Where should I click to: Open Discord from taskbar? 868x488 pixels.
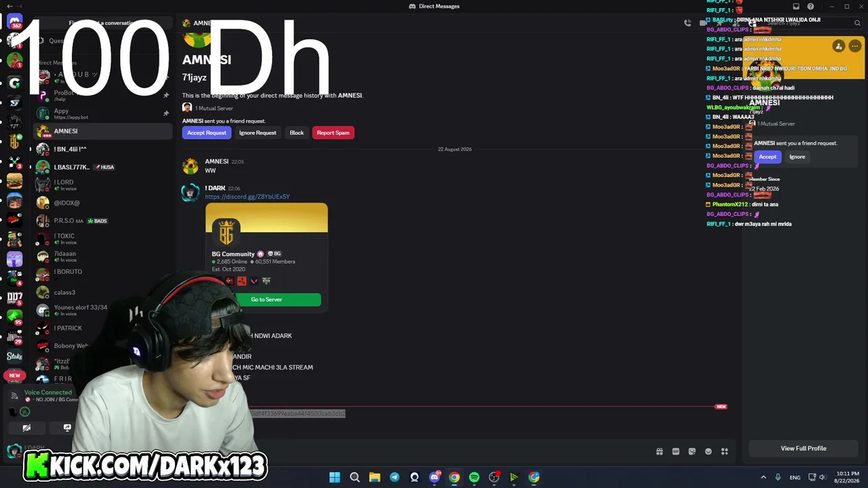point(435,477)
